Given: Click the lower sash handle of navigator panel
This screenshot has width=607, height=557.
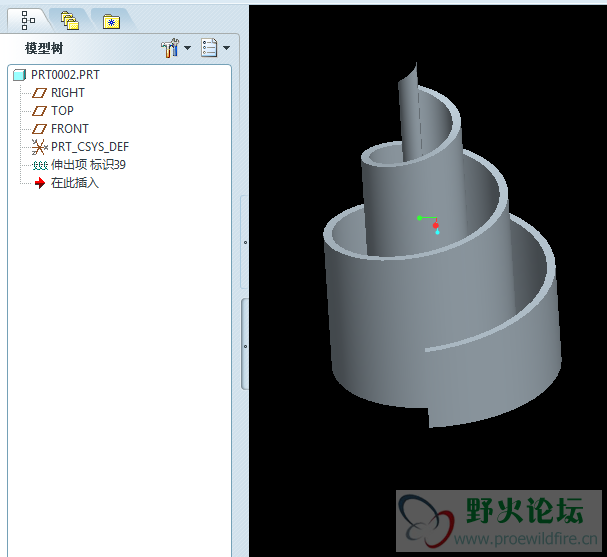Looking at the screenshot, I should point(245,346).
